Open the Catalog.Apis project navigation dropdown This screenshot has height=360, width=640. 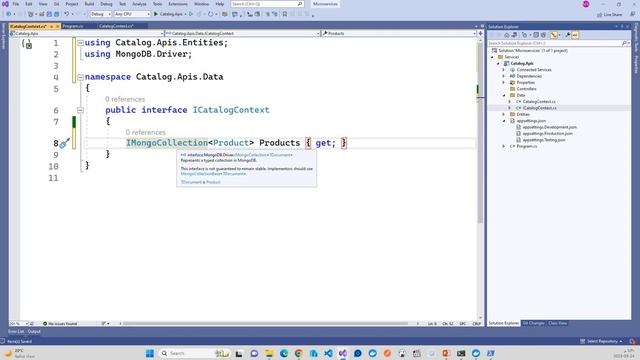pos(87,33)
